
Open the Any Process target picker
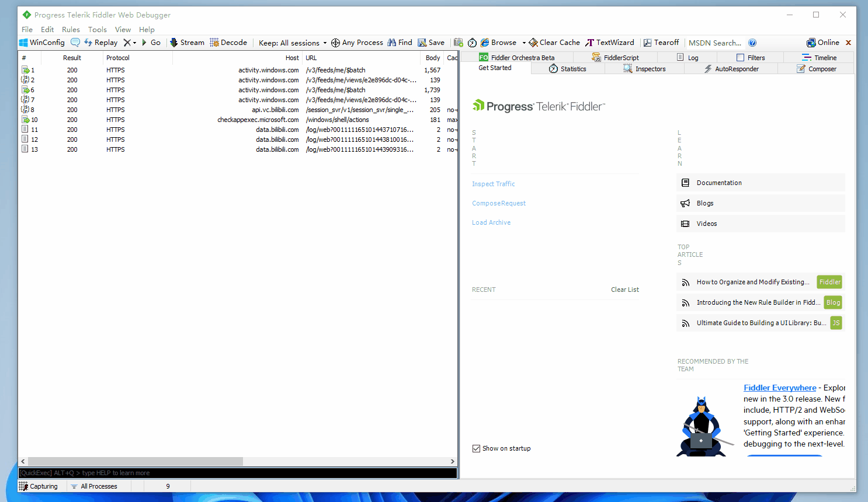(357, 43)
